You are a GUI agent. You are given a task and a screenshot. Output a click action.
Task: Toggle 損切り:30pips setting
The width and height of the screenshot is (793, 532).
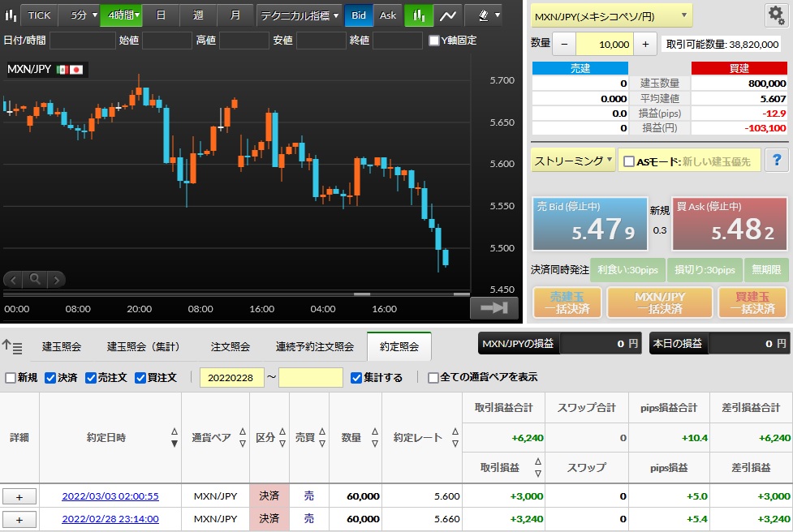tap(705, 270)
